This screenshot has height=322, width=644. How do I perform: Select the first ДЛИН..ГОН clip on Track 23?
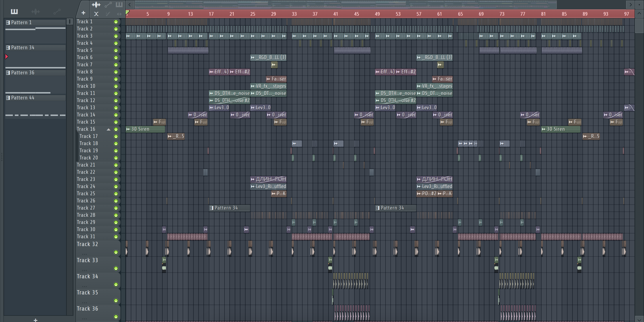coord(268,179)
